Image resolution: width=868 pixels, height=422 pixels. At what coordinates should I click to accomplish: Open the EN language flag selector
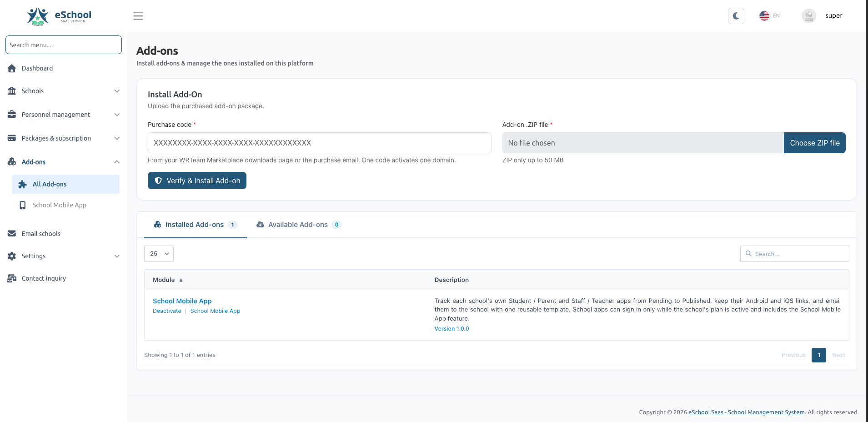coord(769,16)
